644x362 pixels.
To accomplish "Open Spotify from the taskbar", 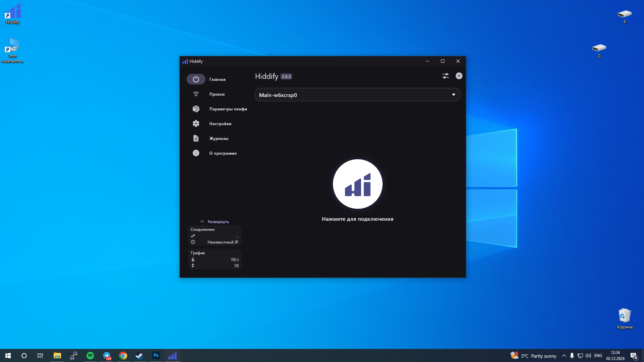I will 90,356.
